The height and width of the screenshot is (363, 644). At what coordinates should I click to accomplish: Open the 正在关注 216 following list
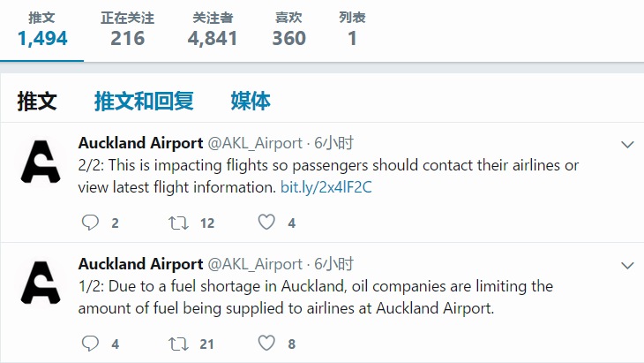click(x=127, y=29)
